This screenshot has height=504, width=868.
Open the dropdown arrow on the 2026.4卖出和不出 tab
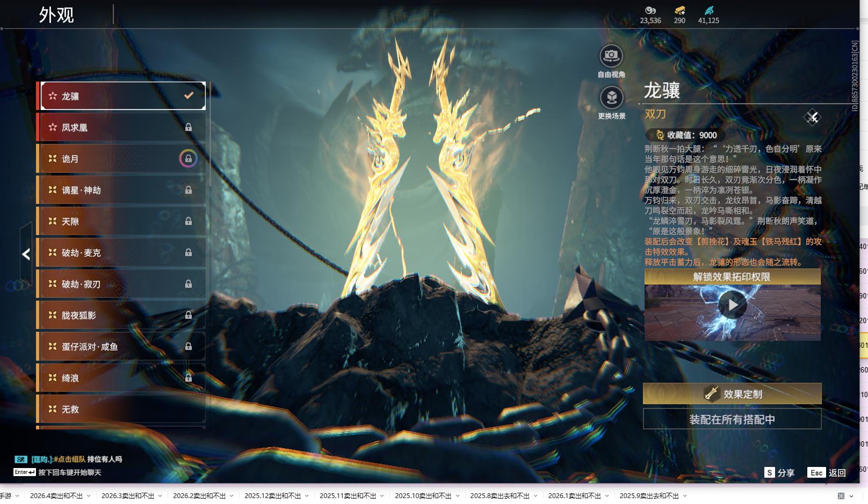coord(89,496)
